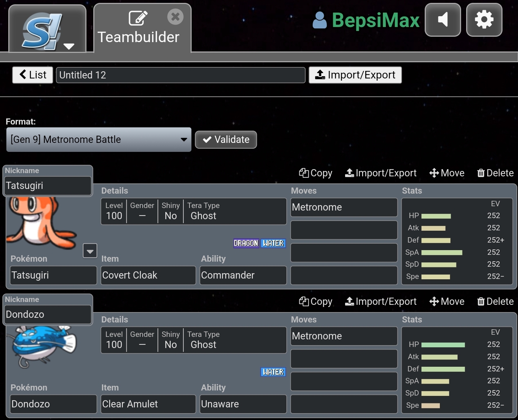
Task: Edit Tatsugiri first move Metronome
Action: point(344,207)
